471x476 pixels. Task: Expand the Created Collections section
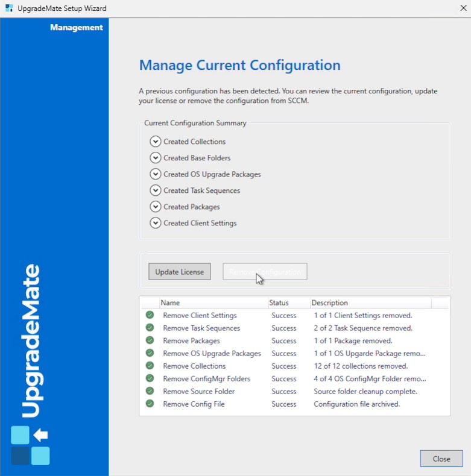(155, 142)
